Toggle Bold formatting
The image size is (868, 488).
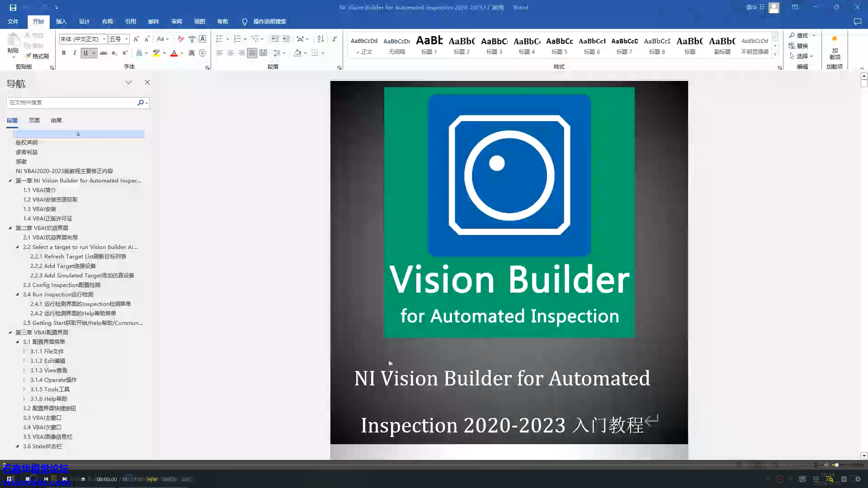pos(64,53)
